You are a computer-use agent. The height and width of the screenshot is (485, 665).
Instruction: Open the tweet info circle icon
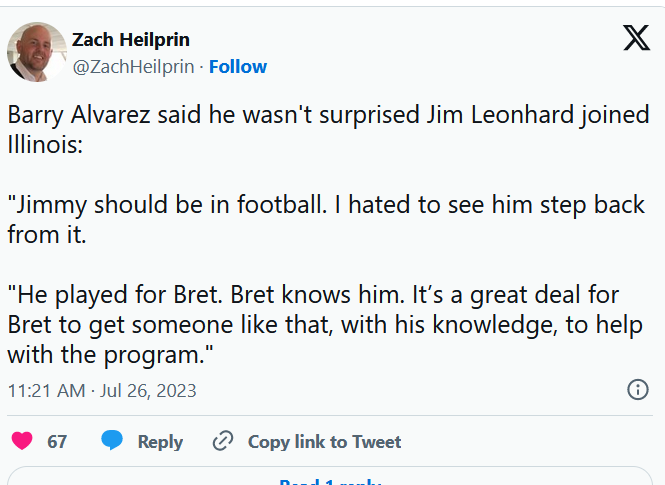coord(637,390)
